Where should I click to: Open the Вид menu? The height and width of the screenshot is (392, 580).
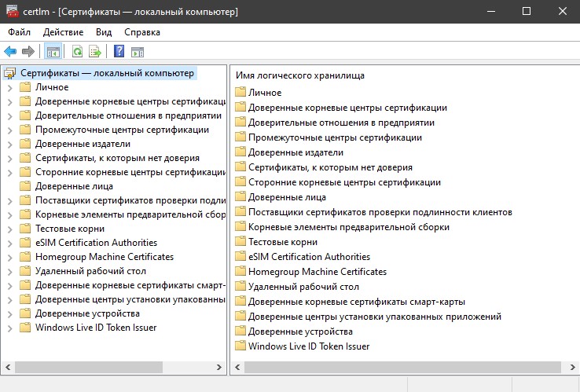point(104,32)
